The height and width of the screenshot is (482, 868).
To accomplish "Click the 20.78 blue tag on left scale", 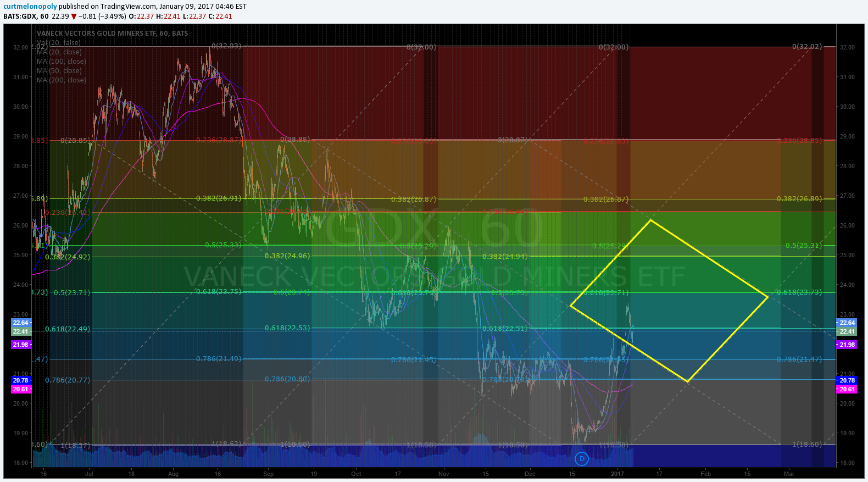I will (x=21, y=380).
